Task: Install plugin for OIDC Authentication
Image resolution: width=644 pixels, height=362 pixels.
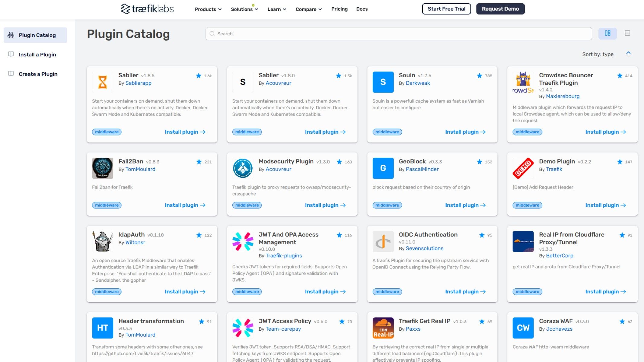Action: 465,292
